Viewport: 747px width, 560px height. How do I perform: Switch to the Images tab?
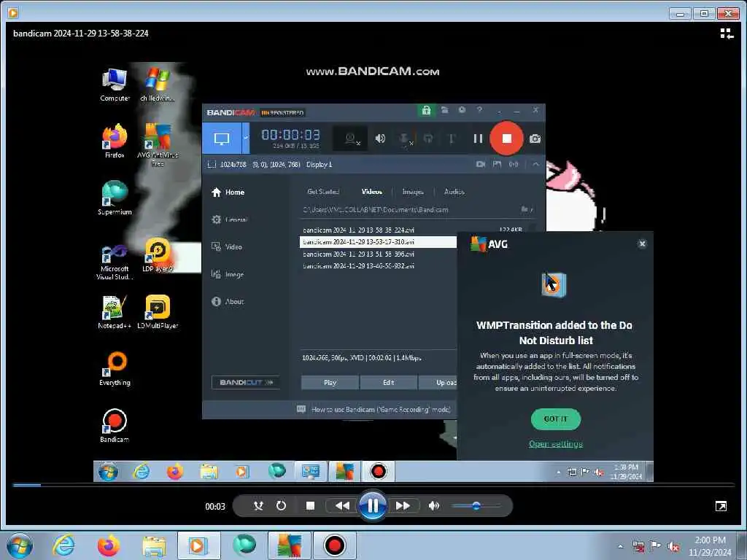pyautogui.click(x=413, y=192)
